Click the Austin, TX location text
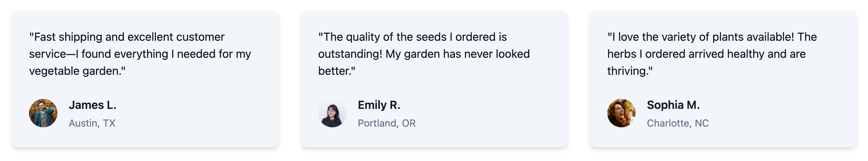This screenshot has width=868, height=161. coord(92,123)
